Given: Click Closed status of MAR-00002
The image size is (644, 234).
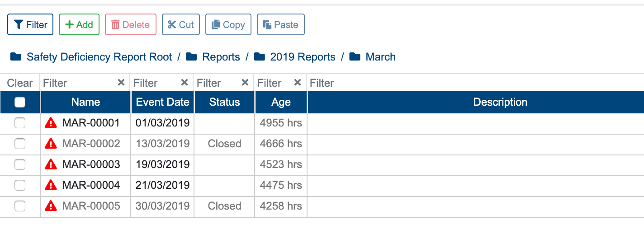Looking at the screenshot, I should [x=224, y=144].
